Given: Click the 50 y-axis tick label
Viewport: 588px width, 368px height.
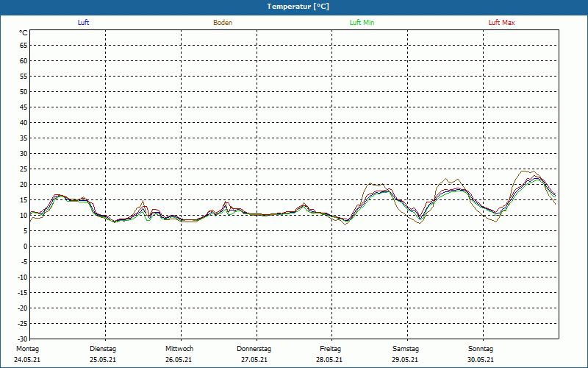Looking at the screenshot, I should 24,91.
